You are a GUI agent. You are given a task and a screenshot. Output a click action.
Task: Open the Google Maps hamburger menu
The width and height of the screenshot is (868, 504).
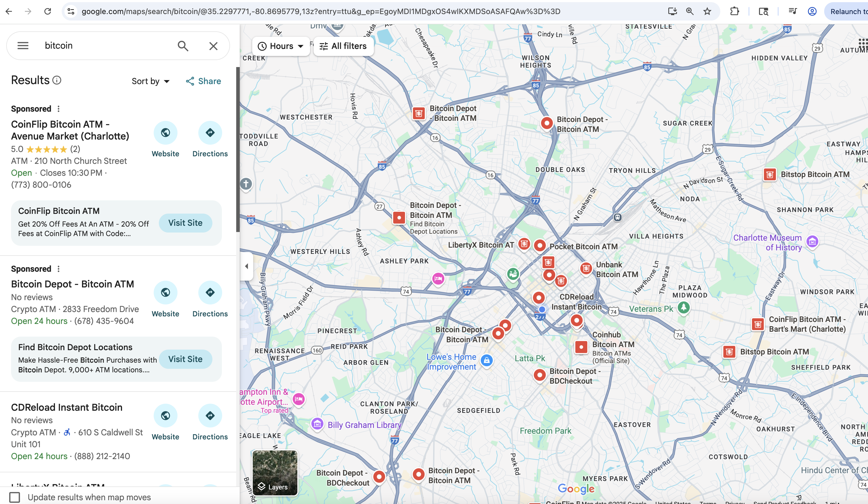coord(23,45)
